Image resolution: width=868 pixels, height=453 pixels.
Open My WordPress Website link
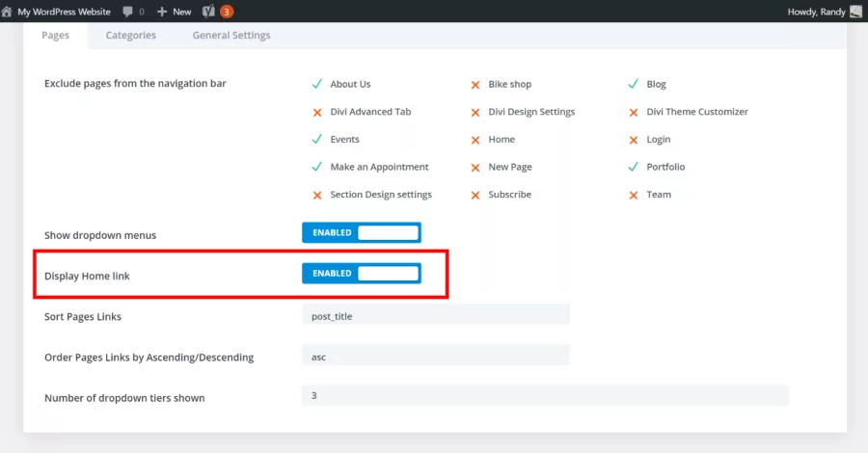click(65, 12)
